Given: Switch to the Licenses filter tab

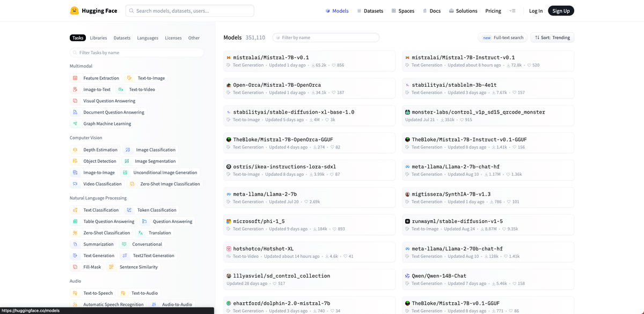Looking at the screenshot, I should (173, 38).
